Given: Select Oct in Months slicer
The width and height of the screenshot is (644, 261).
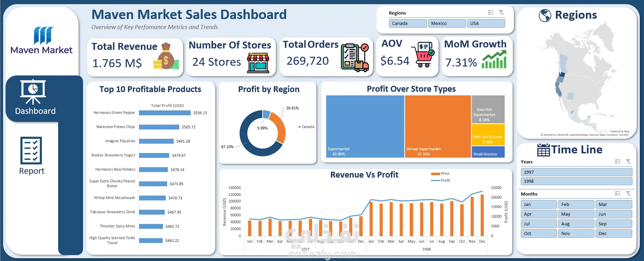Looking at the screenshot, I should [x=538, y=233].
